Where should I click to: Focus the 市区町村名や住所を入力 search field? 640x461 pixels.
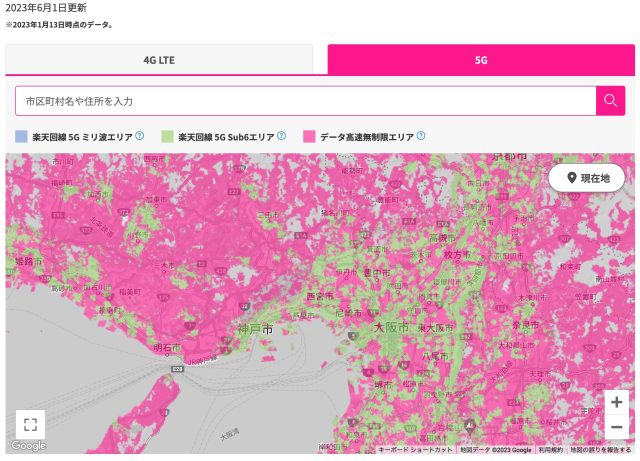click(x=305, y=101)
